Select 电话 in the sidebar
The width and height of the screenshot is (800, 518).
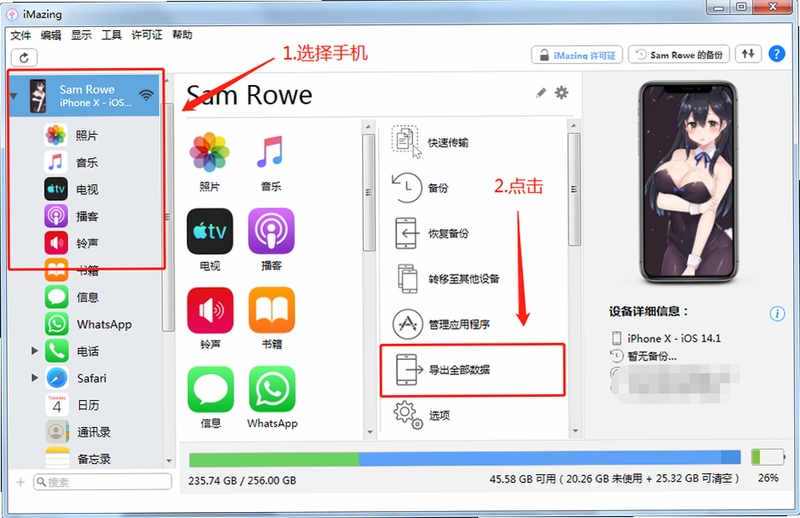coord(87,351)
